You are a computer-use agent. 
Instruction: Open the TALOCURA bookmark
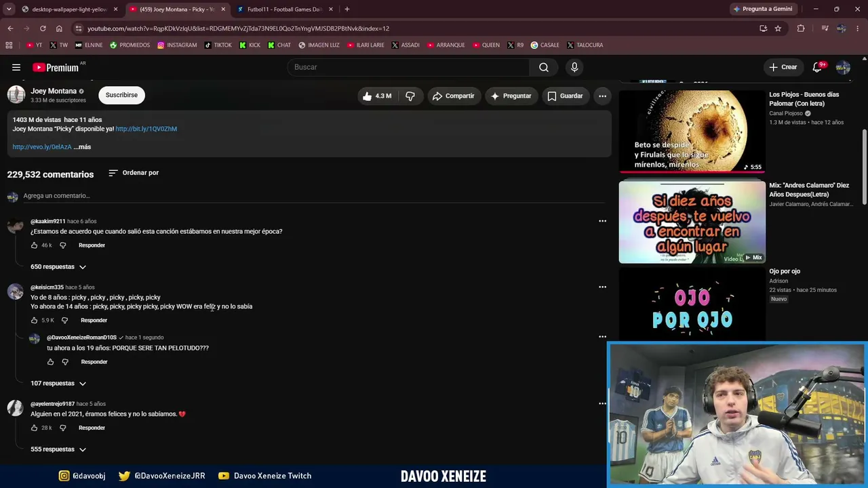(585, 45)
